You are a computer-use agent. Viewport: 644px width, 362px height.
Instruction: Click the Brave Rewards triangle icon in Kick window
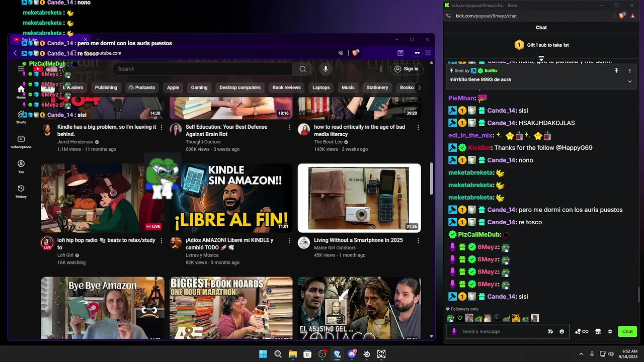point(632,16)
